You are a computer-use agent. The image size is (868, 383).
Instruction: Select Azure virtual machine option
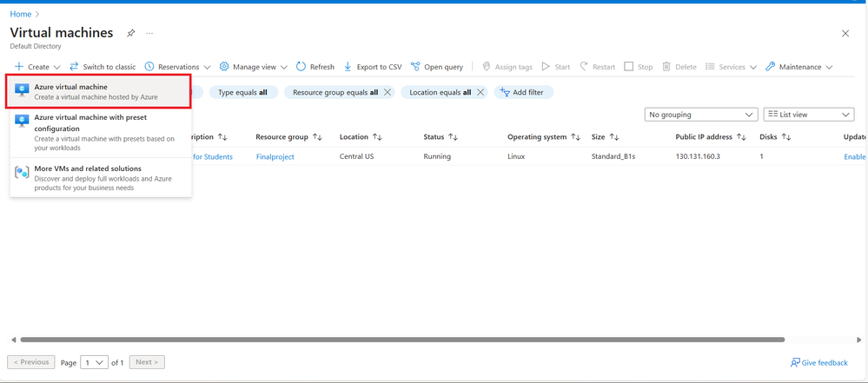click(x=100, y=91)
